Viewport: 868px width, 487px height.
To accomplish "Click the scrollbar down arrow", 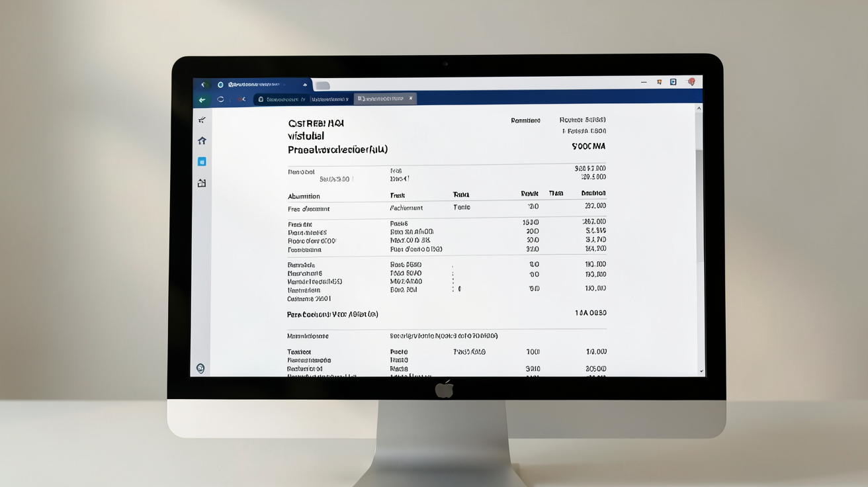I will pos(701,371).
